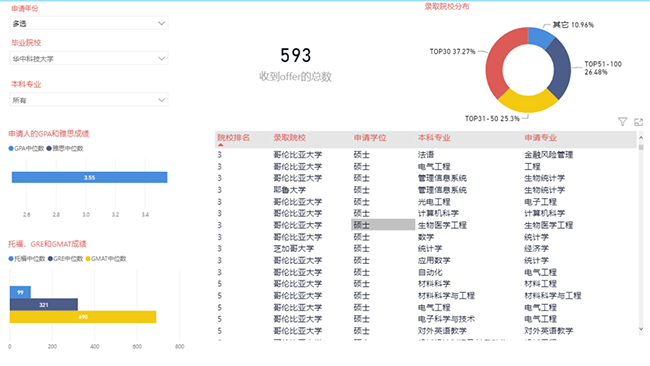Sort table by 本科专业 column header
Viewport: 650px width, 366px height.
tap(434, 138)
